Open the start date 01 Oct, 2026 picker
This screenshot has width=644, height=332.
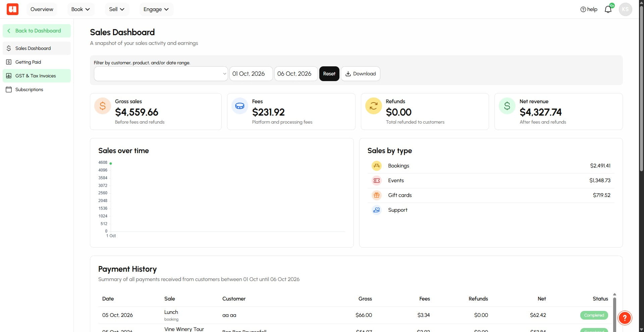tap(251, 74)
